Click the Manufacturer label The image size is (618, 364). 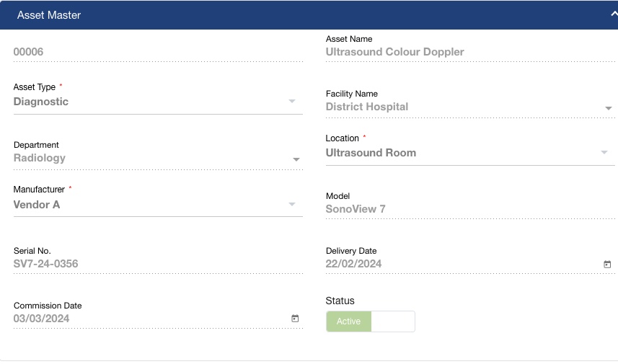[x=39, y=190]
